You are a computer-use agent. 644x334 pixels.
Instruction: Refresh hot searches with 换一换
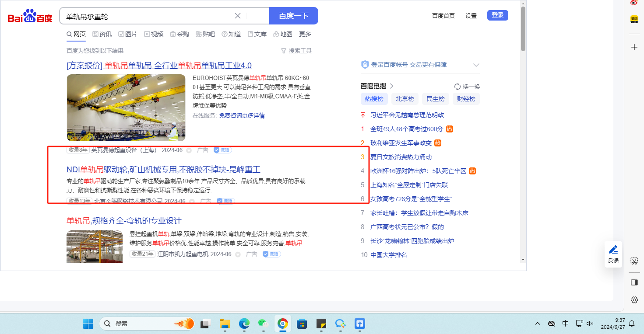click(x=467, y=86)
